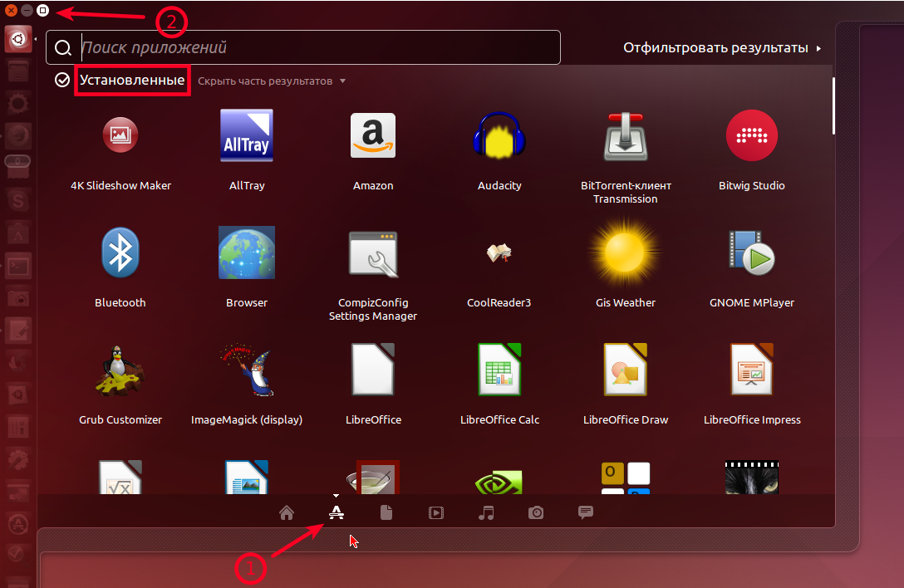The height and width of the screenshot is (588, 904).
Task: Launch LibreOffice Calc
Action: click(499, 370)
